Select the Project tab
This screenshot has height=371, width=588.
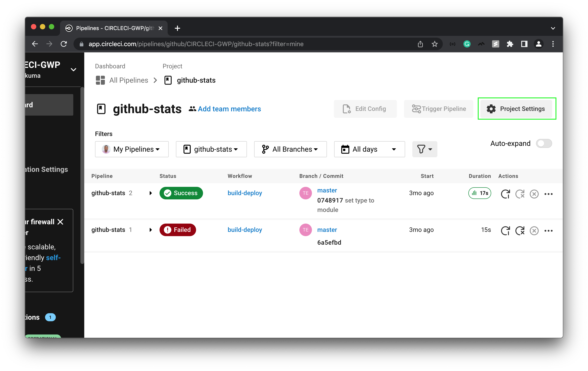(172, 66)
